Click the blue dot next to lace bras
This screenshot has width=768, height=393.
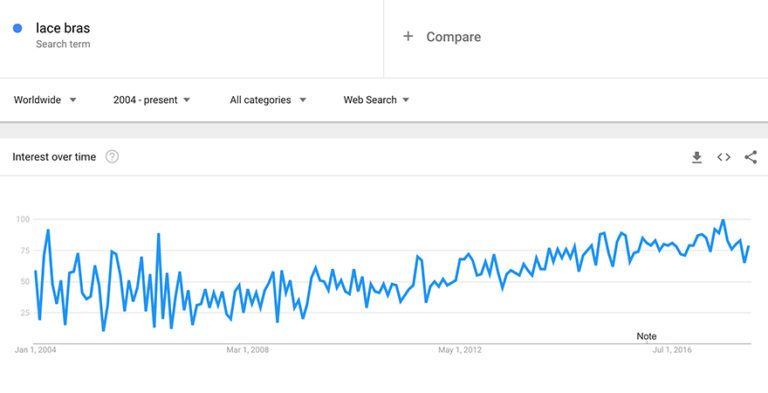pyautogui.click(x=18, y=28)
